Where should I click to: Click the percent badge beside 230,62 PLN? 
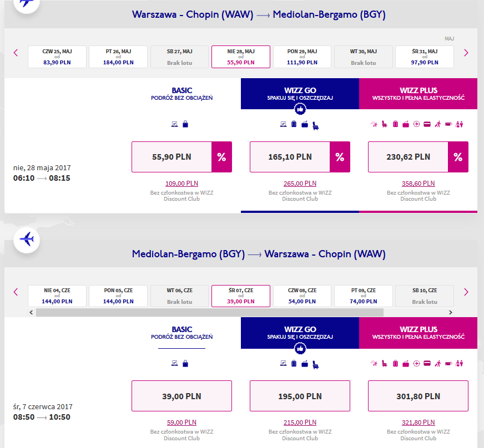click(458, 157)
